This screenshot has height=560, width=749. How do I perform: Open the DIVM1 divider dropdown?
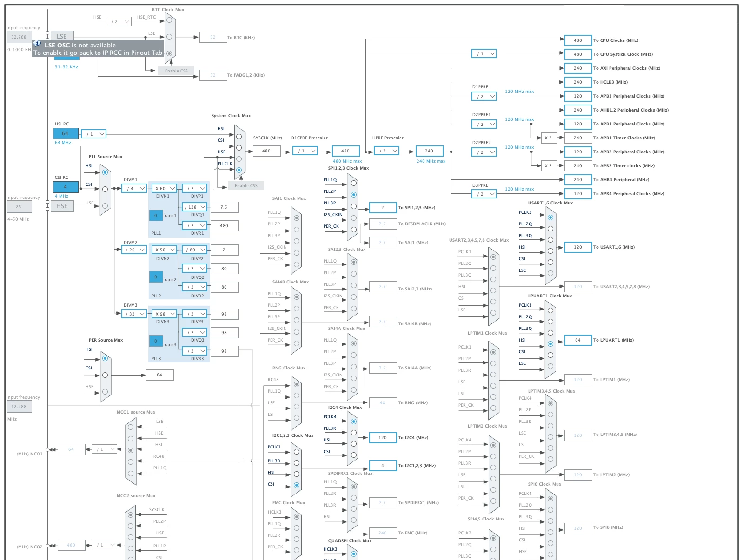tap(134, 188)
